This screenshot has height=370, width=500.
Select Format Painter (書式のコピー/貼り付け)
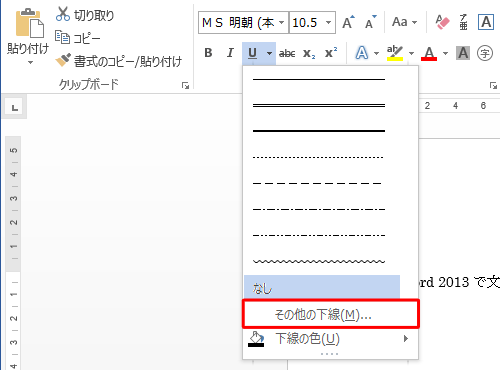(x=119, y=61)
